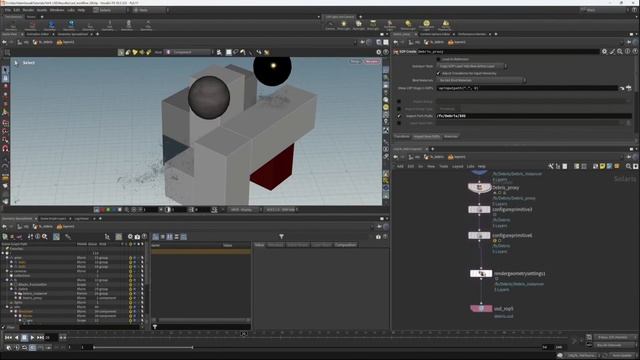Open the Render menu
This screenshot has width=640, height=360.
tap(28, 10)
